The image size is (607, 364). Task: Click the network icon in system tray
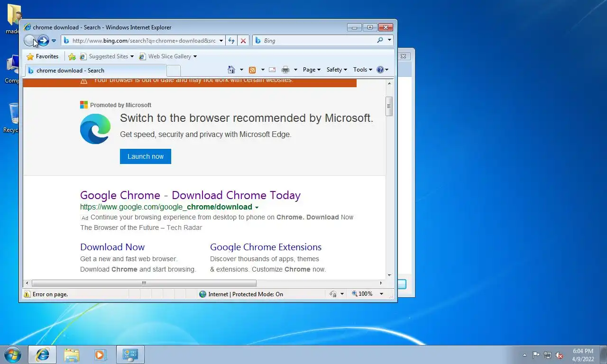(548, 355)
